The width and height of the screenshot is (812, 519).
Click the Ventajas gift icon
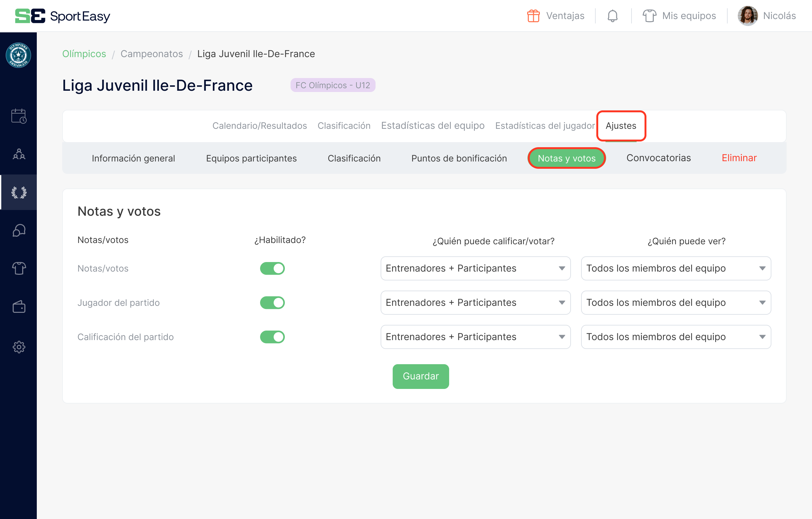point(533,16)
